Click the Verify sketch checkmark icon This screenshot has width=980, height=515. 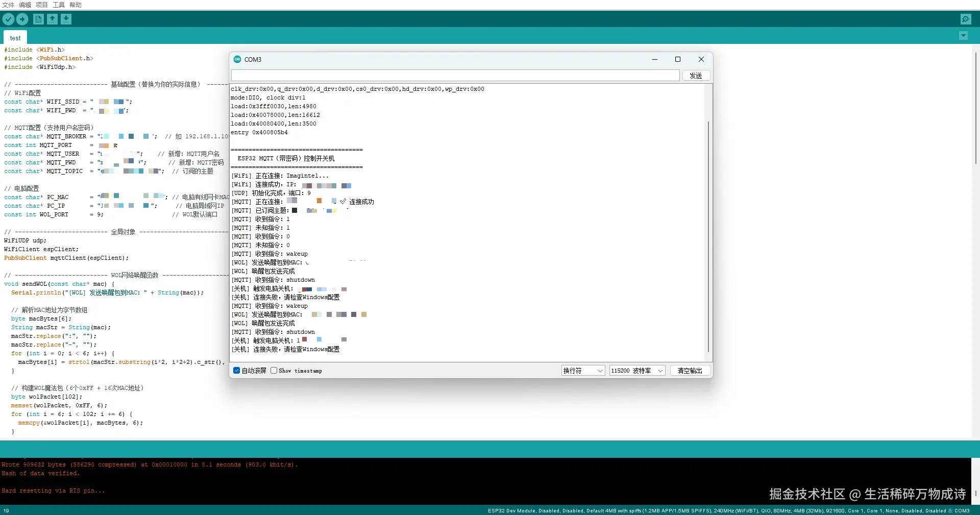coord(8,19)
